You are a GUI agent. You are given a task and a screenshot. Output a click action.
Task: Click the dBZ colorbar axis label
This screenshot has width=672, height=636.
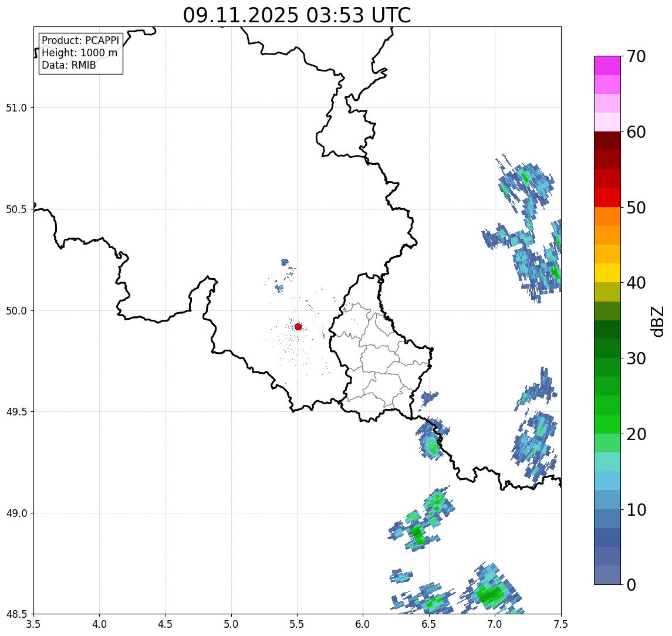[x=657, y=321]
